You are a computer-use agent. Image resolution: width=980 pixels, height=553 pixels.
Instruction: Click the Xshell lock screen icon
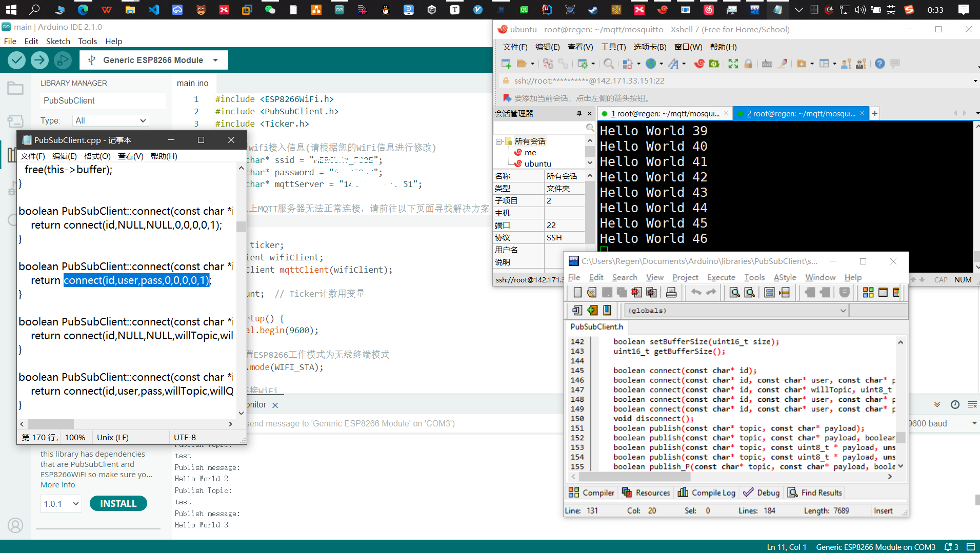tap(748, 64)
